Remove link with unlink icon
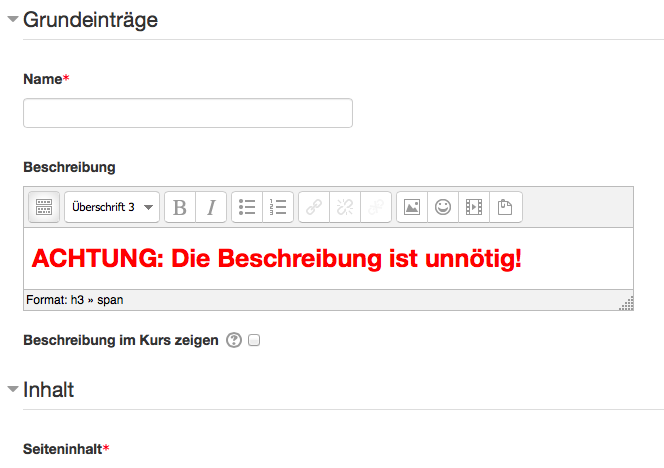This screenshot has width=664, height=468. (x=345, y=207)
